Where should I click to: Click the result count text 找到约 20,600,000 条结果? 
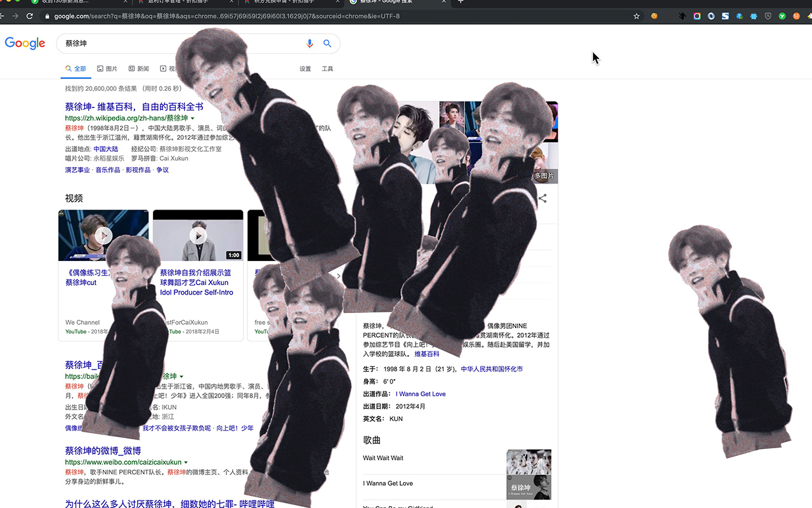100,89
